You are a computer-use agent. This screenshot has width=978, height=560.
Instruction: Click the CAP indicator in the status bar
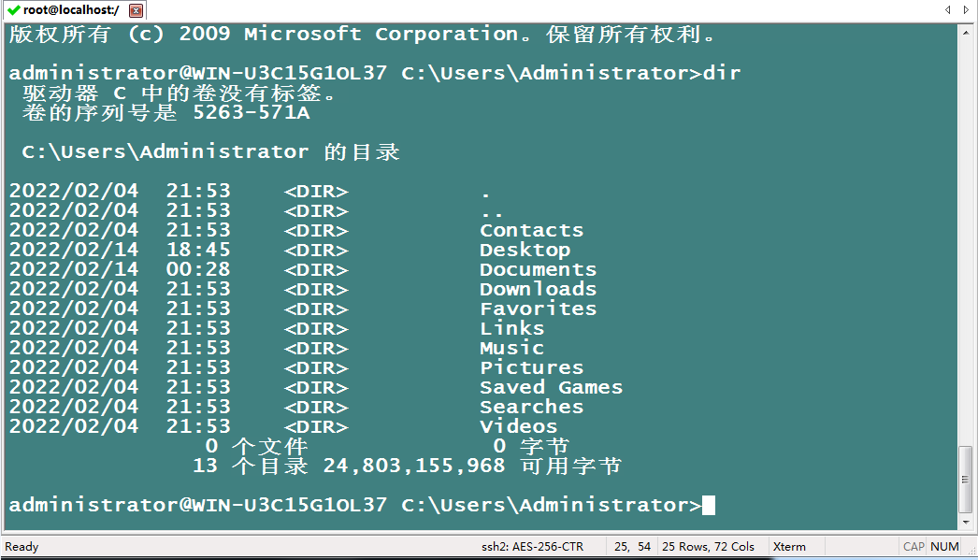coord(913,546)
